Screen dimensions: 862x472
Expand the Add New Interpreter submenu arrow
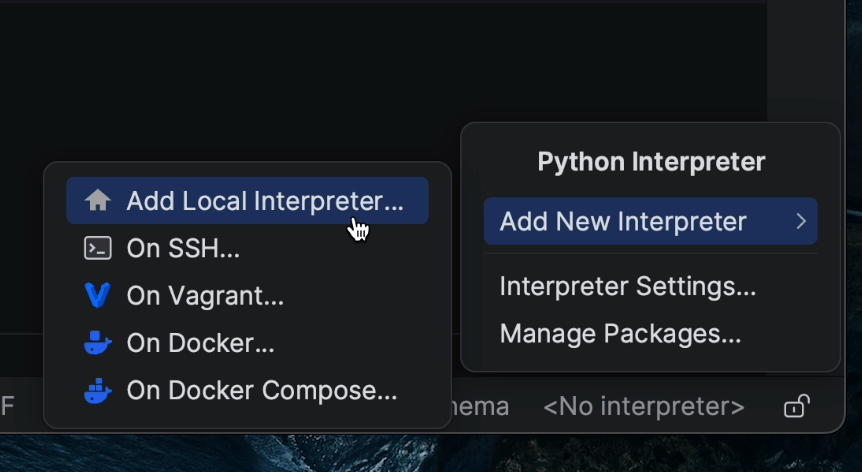(x=801, y=222)
